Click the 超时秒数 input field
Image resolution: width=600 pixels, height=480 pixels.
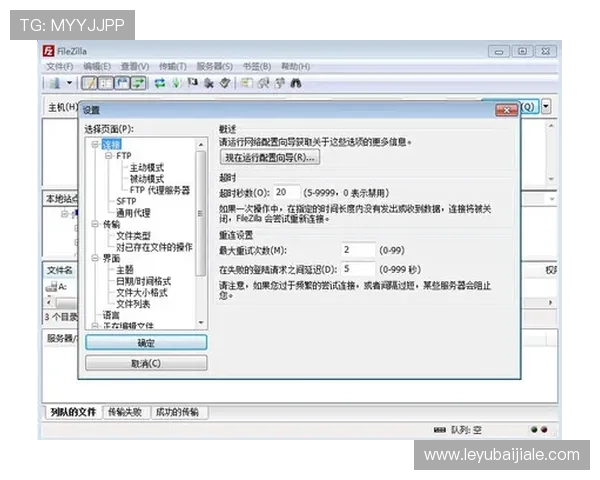287,193
